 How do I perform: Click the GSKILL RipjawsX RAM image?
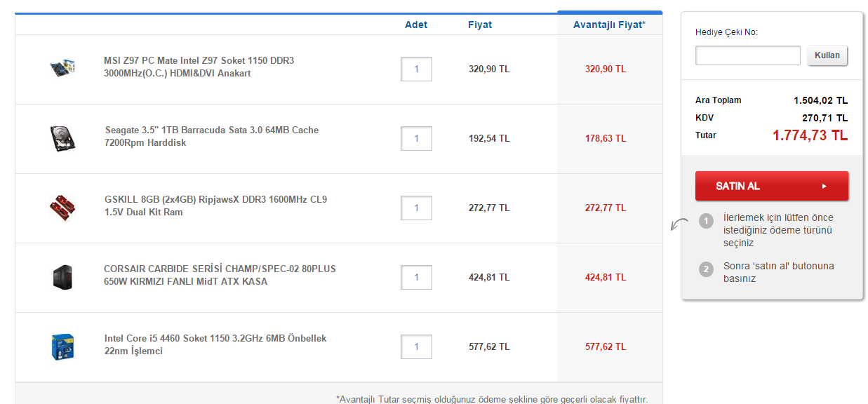[62, 208]
